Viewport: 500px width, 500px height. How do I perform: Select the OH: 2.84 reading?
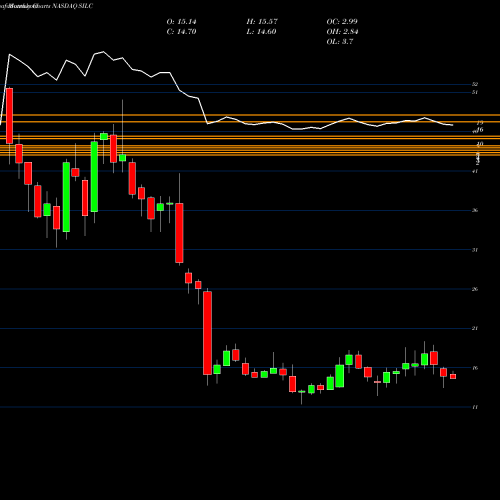pyautogui.click(x=342, y=32)
